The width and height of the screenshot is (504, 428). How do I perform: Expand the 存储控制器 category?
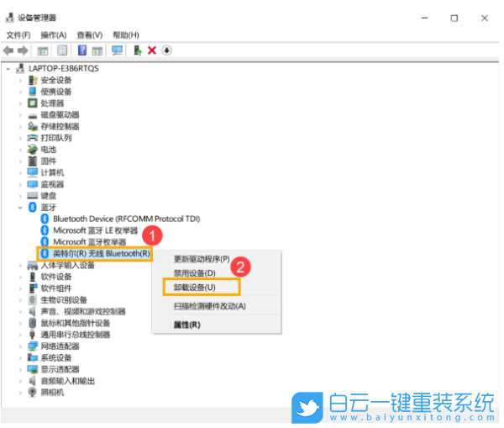(20, 127)
